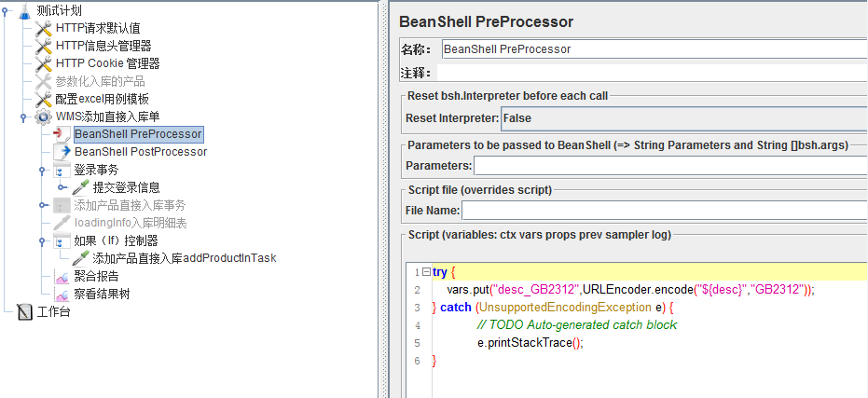Image resolution: width=868 pixels, height=398 pixels.
Task: Collapse the 测试计划 root node
Action: (x=5, y=10)
